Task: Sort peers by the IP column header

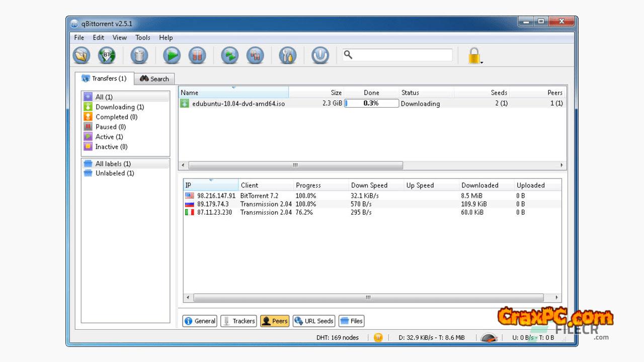Action: 210,185
